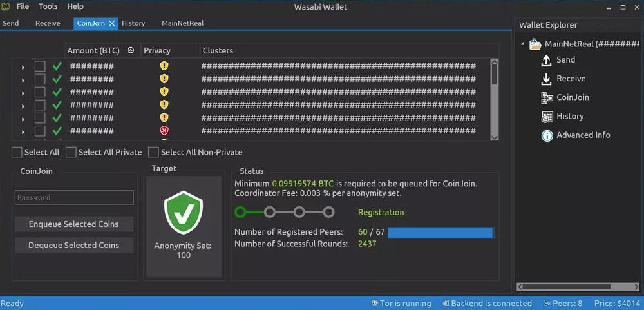Open the Tools menu

point(48,6)
